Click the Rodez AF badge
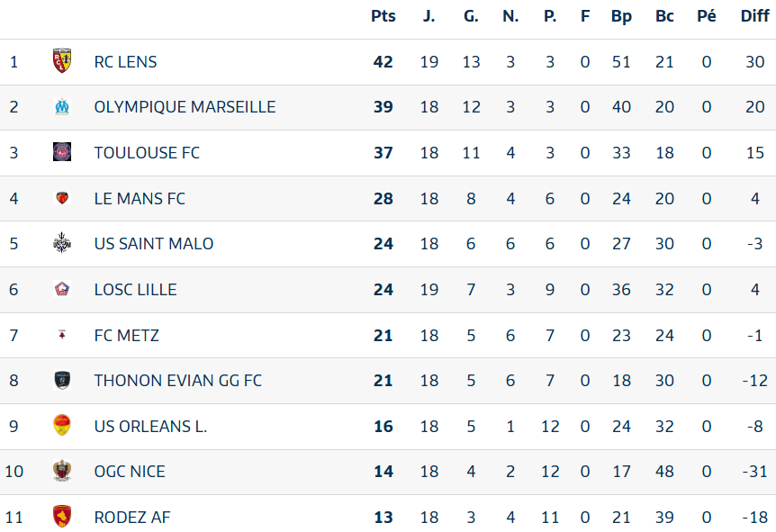The width and height of the screenshot is (776, 532). tap(62, 516)
